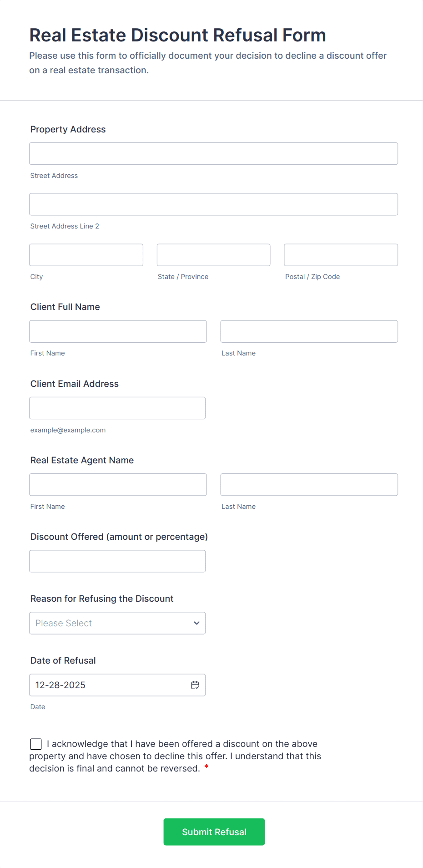Click the State / Province field
Screen dimensions: 423x868
tap(213, 255)
